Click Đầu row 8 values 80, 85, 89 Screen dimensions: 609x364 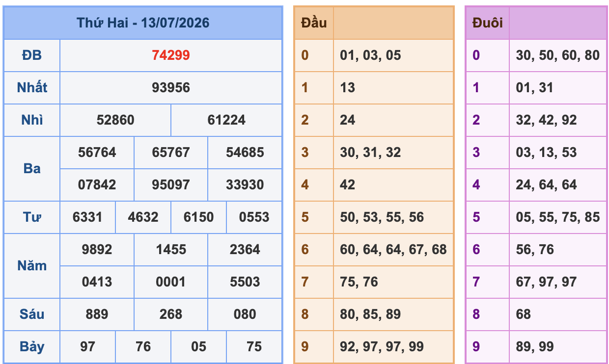point(370,314)
